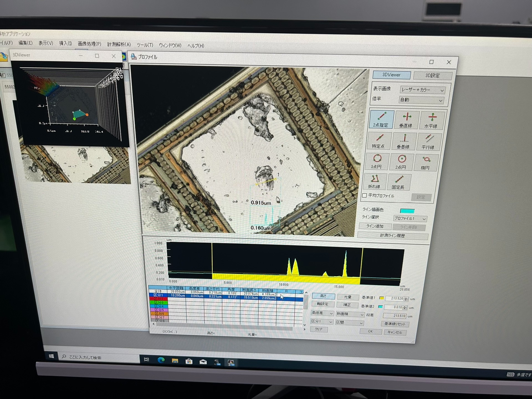Screen dimensions: 532x399
Task: Toggle the 光量 light intensity button
Action: pyautogui.click(x=348, y=297)
